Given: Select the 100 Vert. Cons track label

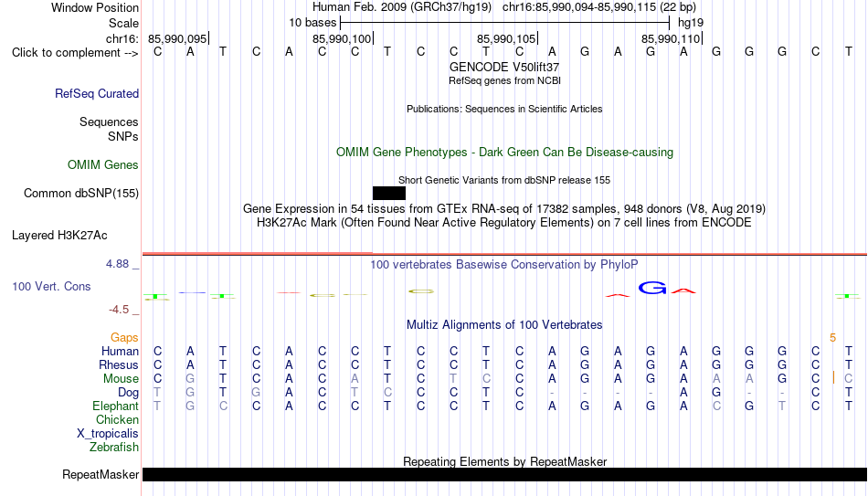Looking at the screenshot, I should click(51, 286).
